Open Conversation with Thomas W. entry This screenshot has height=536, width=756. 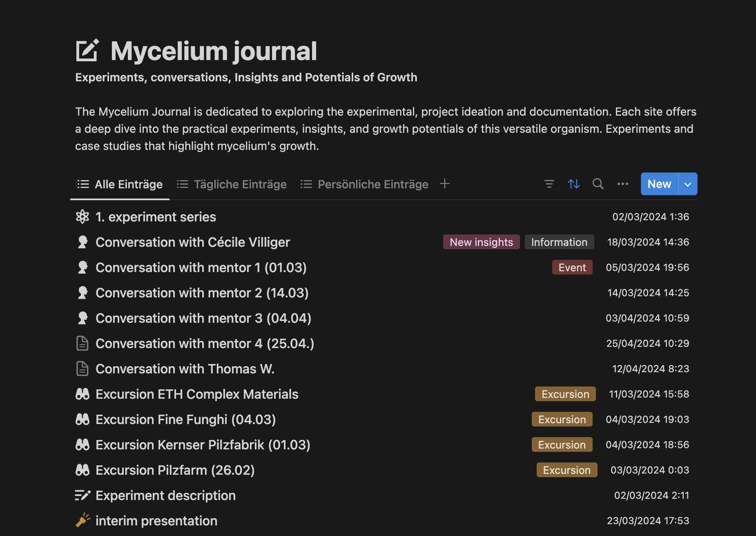pyautogui.click(x=185, y=369)
